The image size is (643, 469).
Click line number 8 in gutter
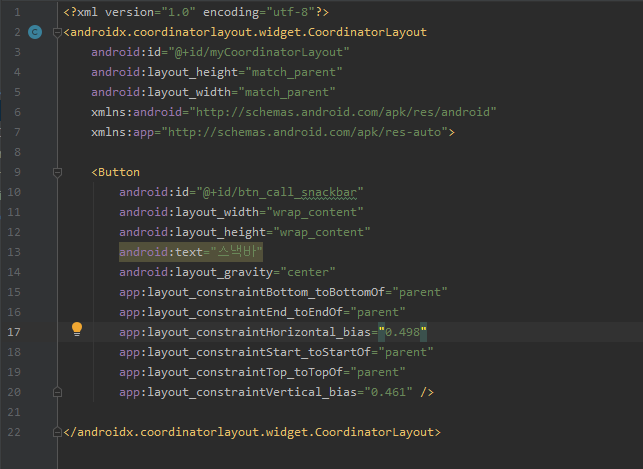pyautogui.click(x=17, y=152)
